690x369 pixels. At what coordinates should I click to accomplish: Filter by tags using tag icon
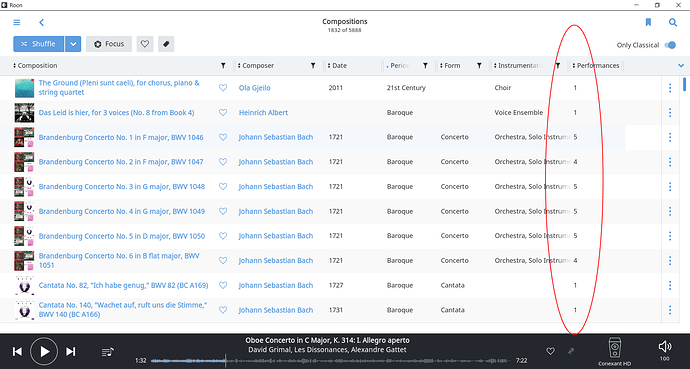(166, 44)
